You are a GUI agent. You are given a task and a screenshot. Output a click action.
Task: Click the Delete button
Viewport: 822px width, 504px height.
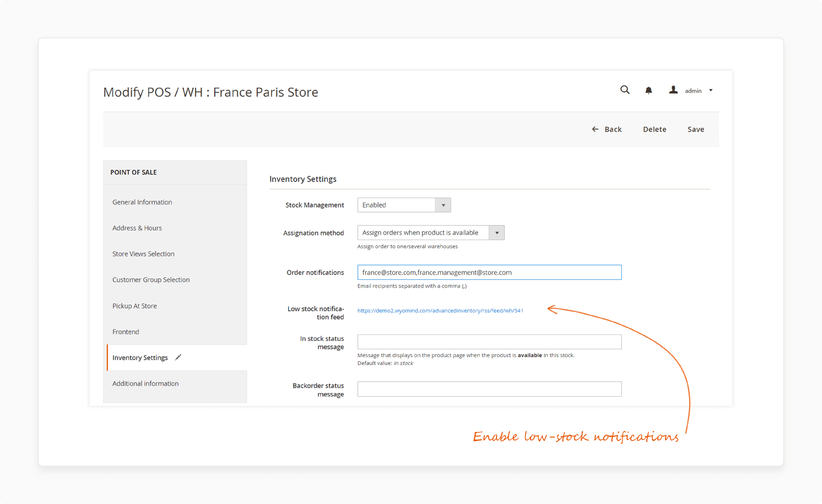[654, 129]
